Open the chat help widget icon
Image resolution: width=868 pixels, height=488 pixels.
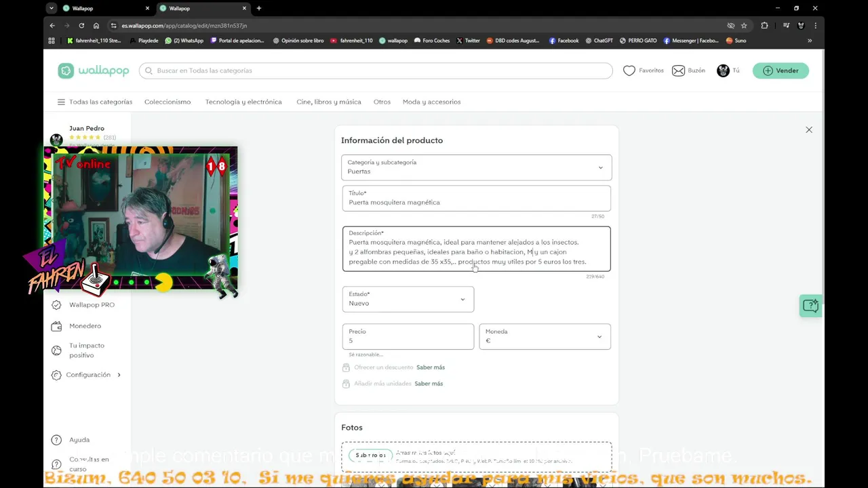pos(810,306)
